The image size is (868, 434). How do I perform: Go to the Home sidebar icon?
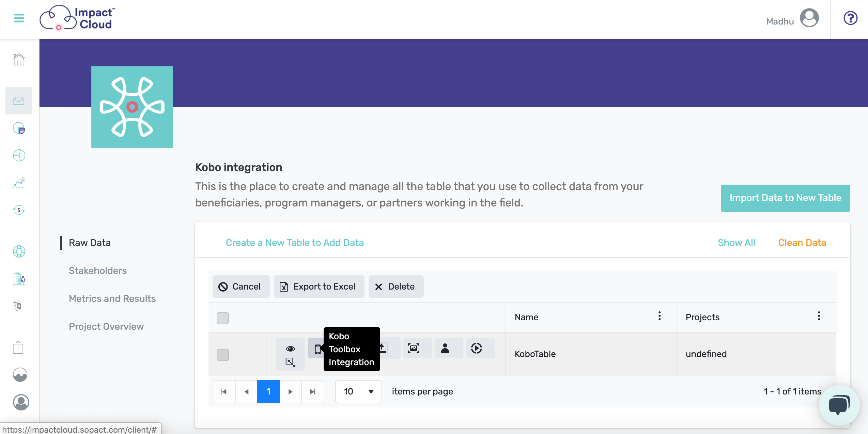pos(19,60)
